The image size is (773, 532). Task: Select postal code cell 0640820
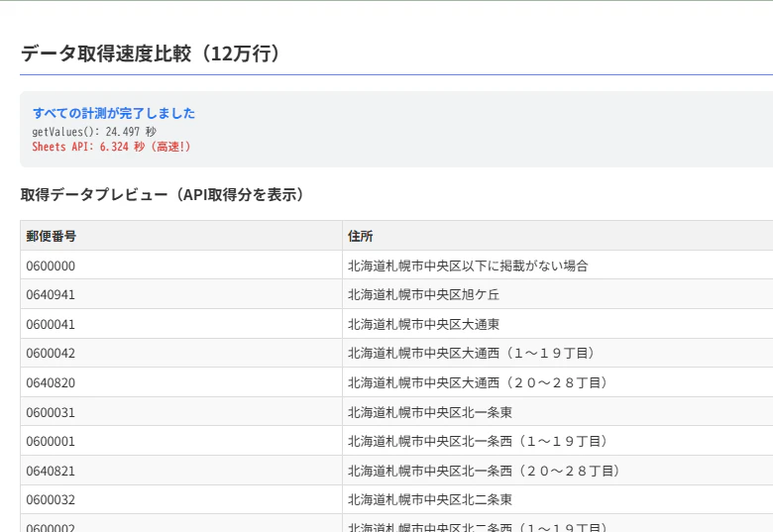tap(181, 382)
